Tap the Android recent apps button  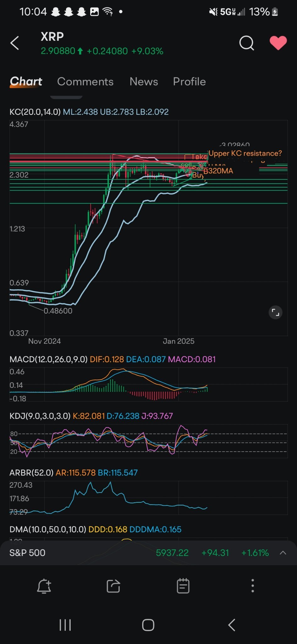65,625
